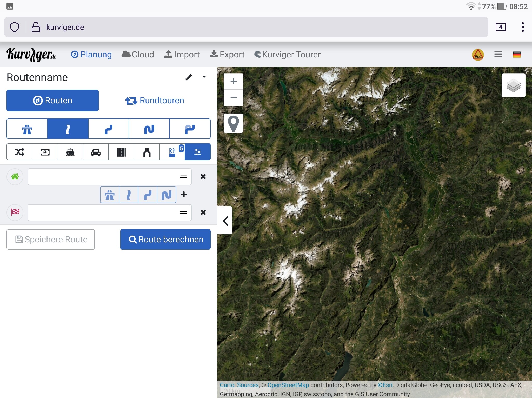
Task: Open the Sources attribution link
Action: (248, 385)
